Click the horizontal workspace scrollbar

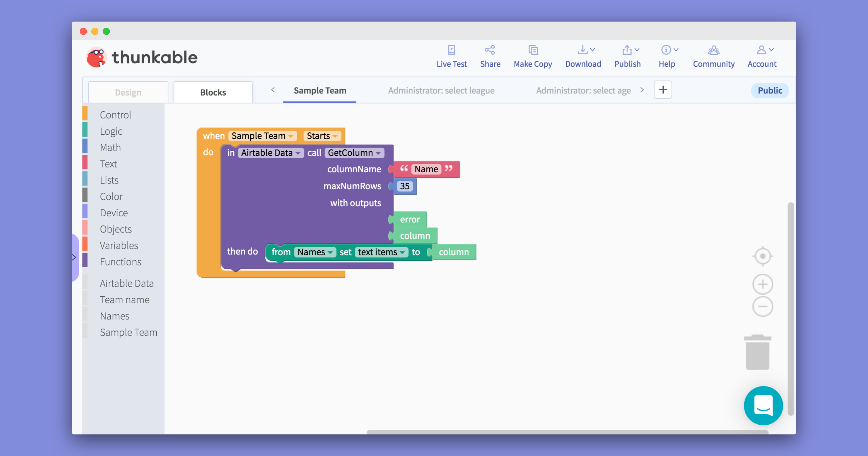pos(567,432)
